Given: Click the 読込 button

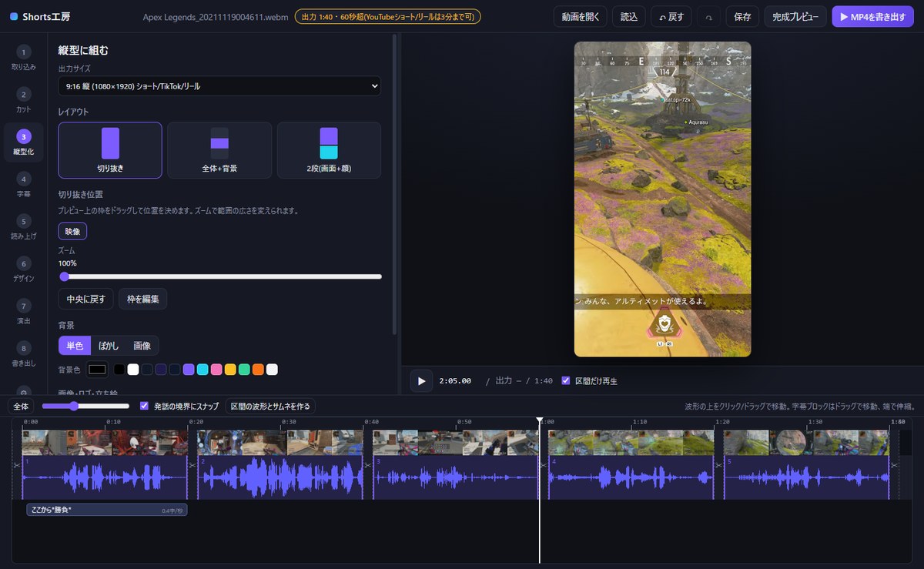Looking at the screenshot, I should pyautogui.click(x=628, y=16).
